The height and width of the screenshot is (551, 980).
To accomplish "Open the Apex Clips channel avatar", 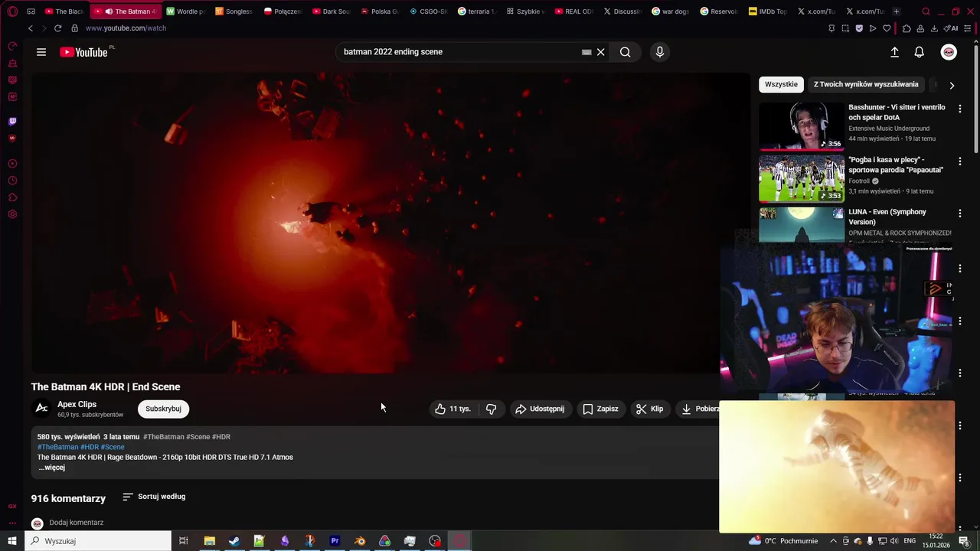I will (x=41, y=409).
